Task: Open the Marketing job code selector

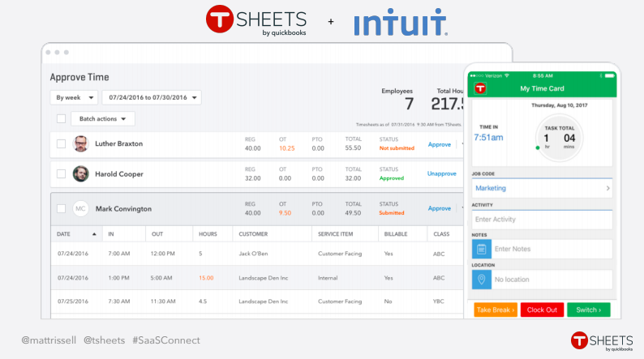Action: (x=542, y=188)
